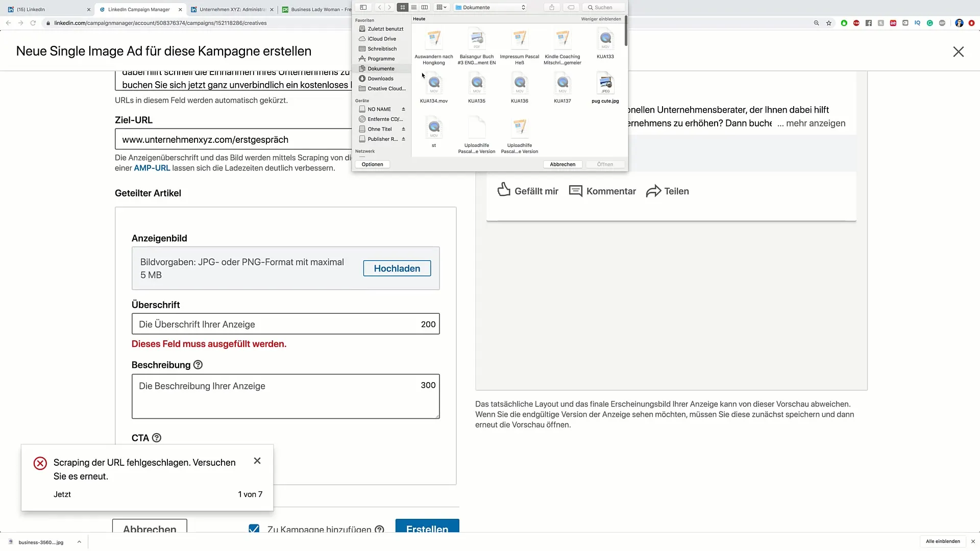Click the thumbs-up Gefällt mir icon
Viewport: 980px width, 551px height.
click(504, 190)
